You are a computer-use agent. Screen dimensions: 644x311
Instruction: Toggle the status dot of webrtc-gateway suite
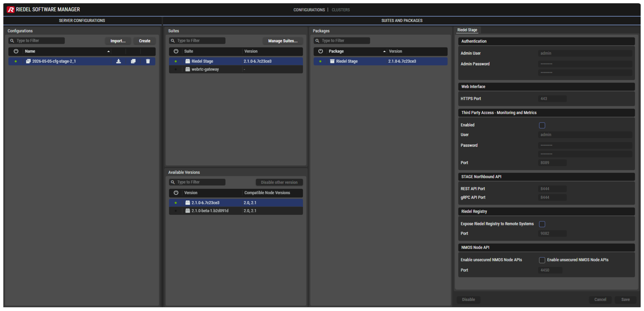coord(176,69)
